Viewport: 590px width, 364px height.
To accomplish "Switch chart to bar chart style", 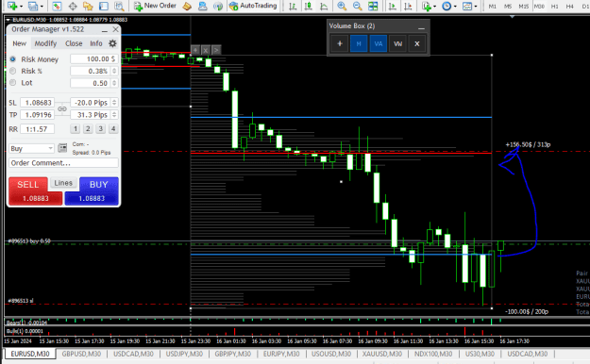I will coord(293,6).
